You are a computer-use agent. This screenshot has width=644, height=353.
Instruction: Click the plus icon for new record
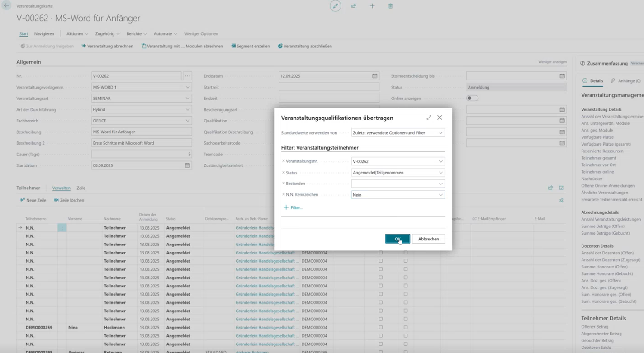[372, 6]
